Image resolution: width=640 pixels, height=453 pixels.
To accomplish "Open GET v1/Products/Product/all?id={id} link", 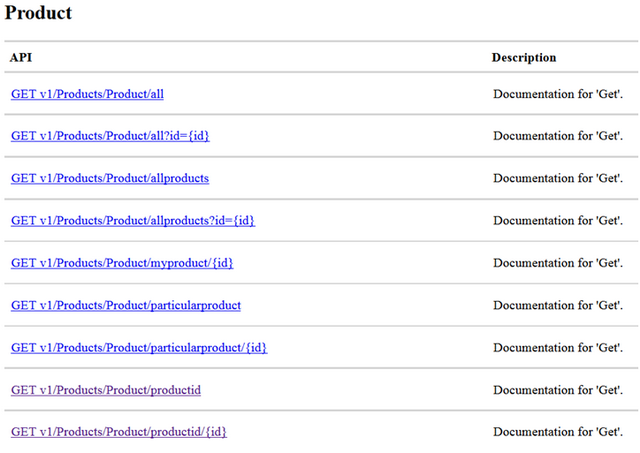I will pyautogui.click(x=110, y=136).
